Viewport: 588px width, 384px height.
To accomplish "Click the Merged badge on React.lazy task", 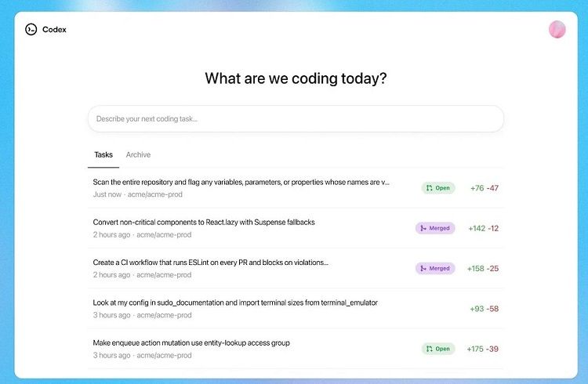I will point(435,228).
